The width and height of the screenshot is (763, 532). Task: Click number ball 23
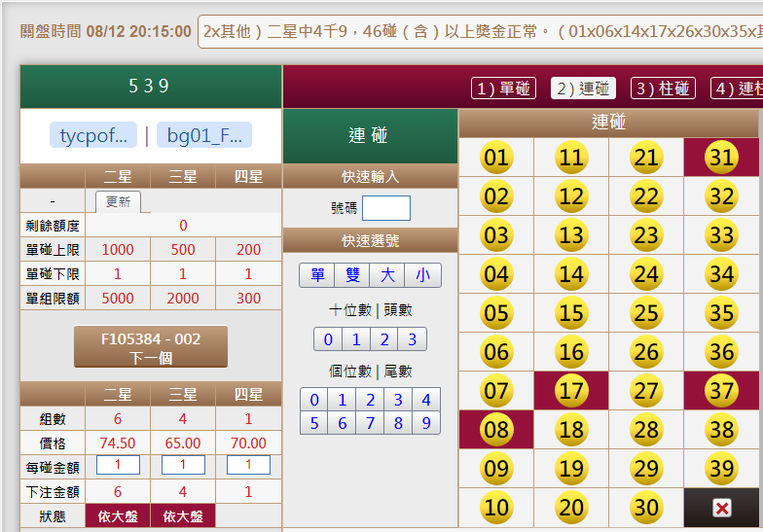[646, 235]
